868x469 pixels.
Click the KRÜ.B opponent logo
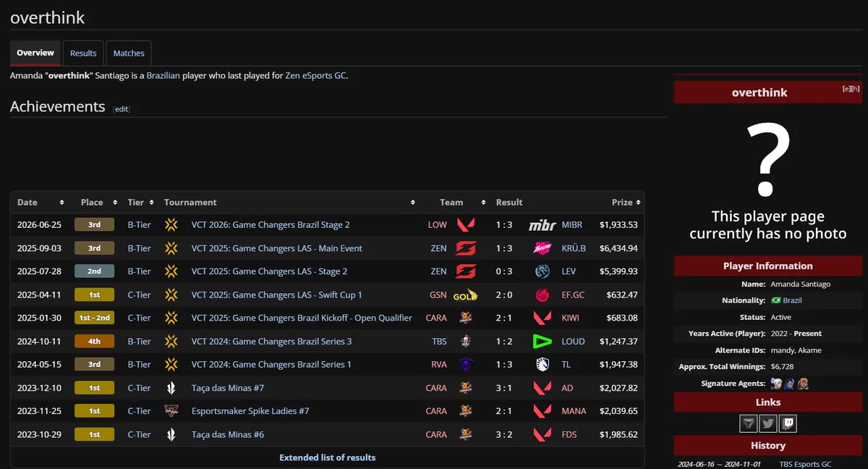[x=542, y=248]
